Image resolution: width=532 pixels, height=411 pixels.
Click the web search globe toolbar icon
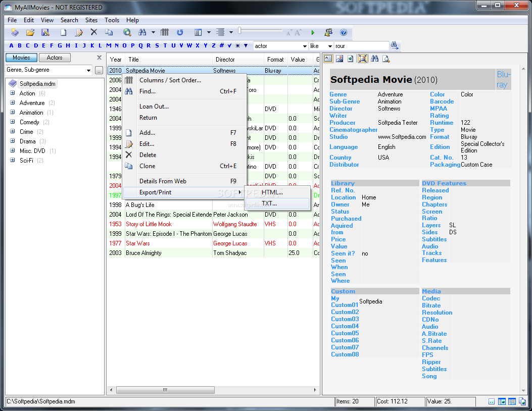[127, 32]
